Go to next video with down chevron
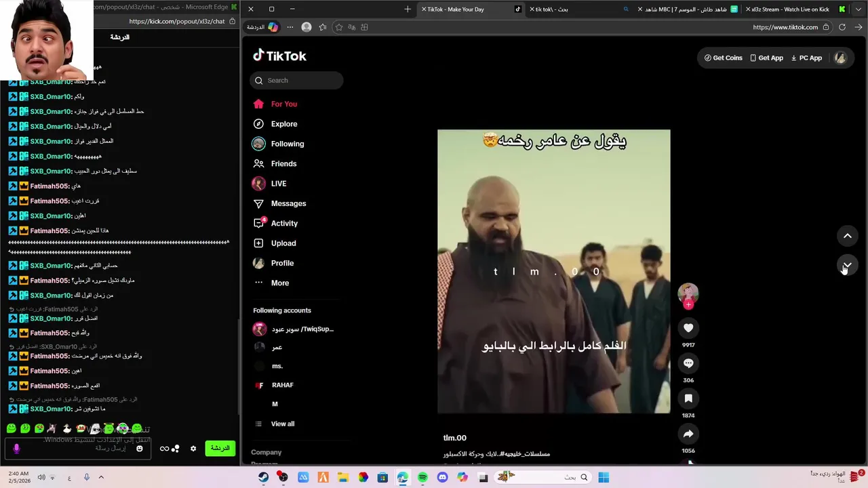The image size is (868, 488). point(847,265)
